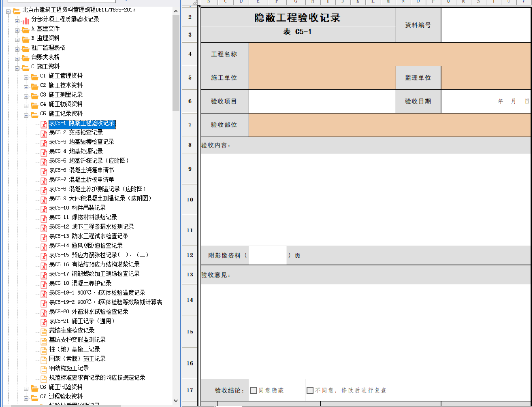Screen dimensions: 532x407
Task: Click the 表C5-3 地基验槽检查记录 file icon
Action: coord(44,143)
